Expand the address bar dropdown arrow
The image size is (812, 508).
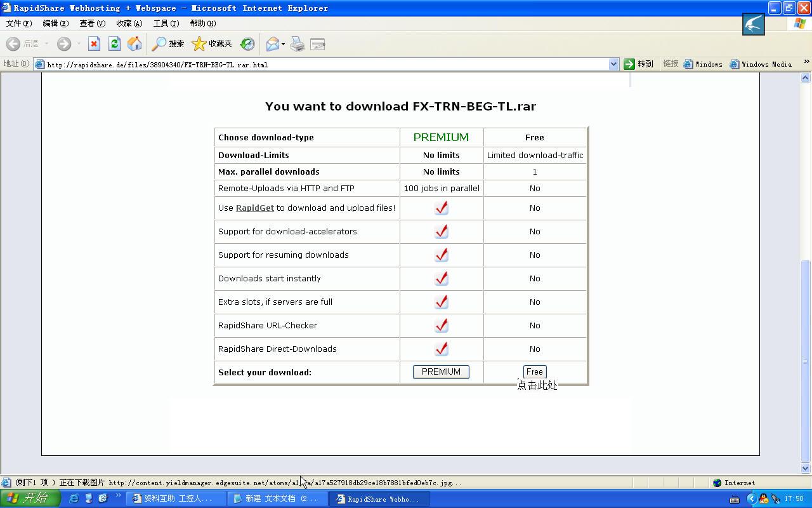tap(613, 64)
